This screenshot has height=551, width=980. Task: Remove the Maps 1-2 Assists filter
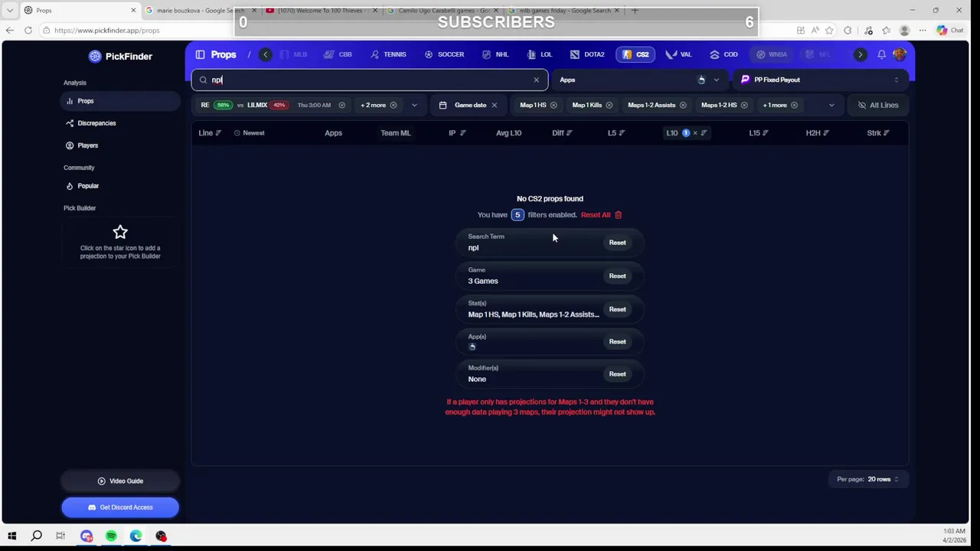(x=682, y=105)
